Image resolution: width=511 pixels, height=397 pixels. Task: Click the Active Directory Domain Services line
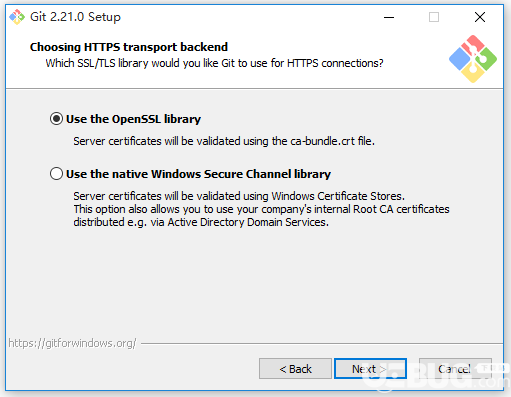(x=201, y=222)
